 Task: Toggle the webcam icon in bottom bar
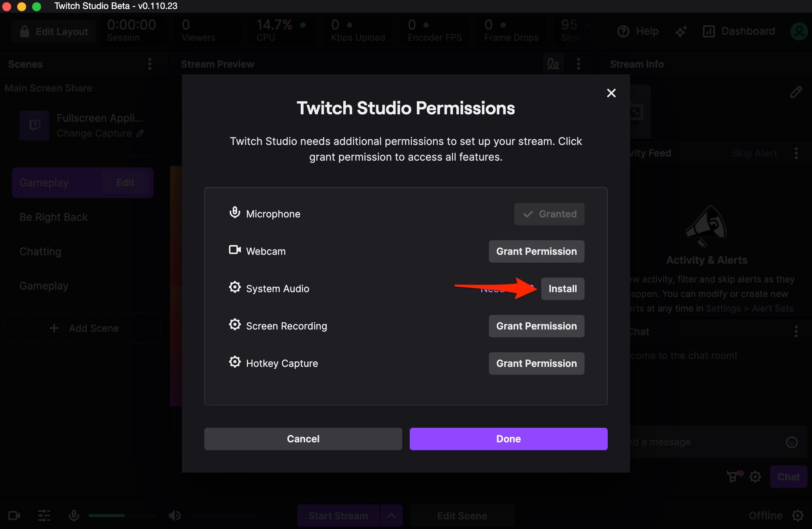14,516
